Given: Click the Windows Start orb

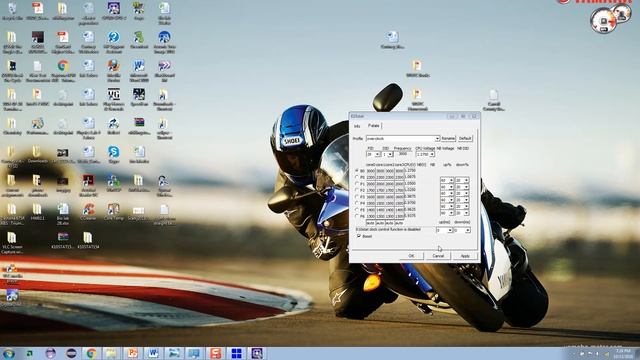Looking at the screenshot, I should (9, 353).
